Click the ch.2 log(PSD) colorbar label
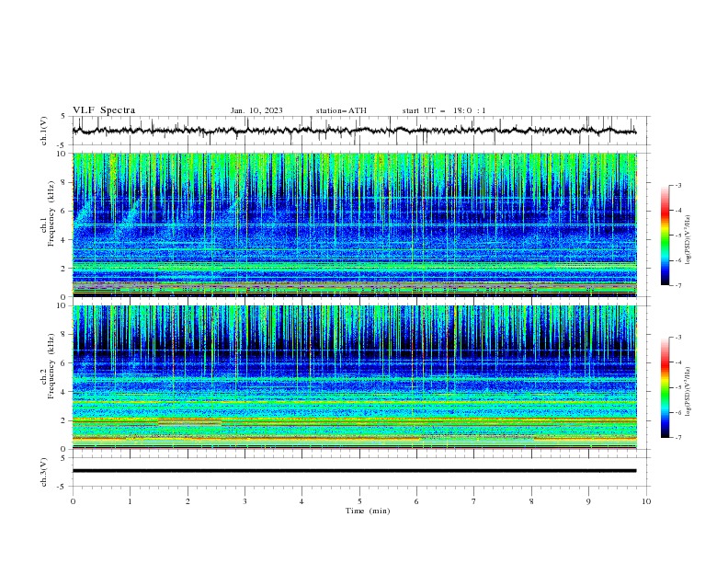 point(688,391)
